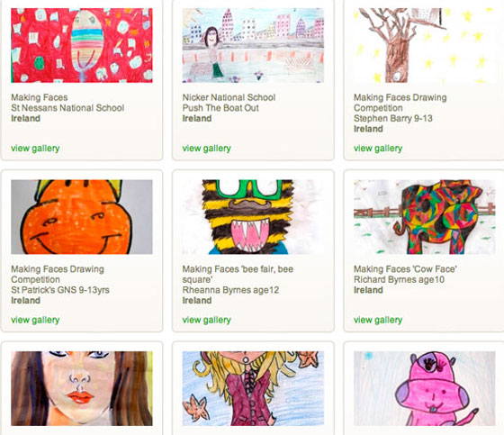The height and width of the screenshot is (435, 504).
Task: Click the striped bee with green glasses drawing
Action: pyautogui.click(x=253, y=217)
